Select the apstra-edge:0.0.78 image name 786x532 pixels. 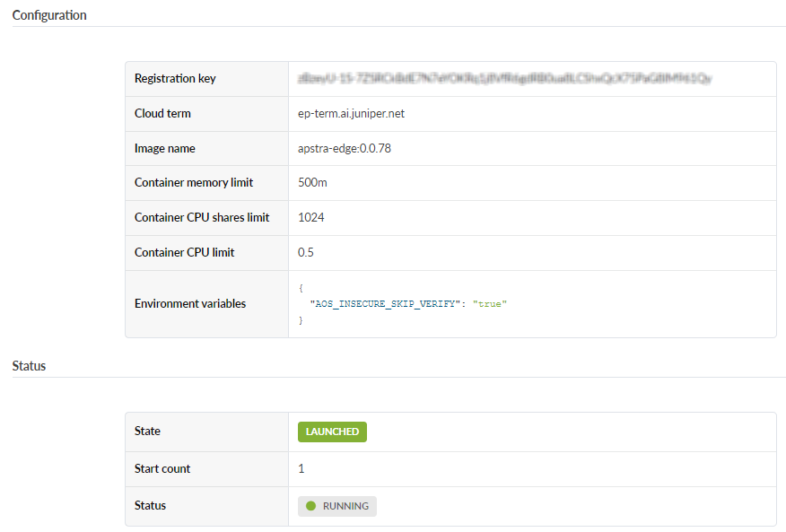[345, 149]
